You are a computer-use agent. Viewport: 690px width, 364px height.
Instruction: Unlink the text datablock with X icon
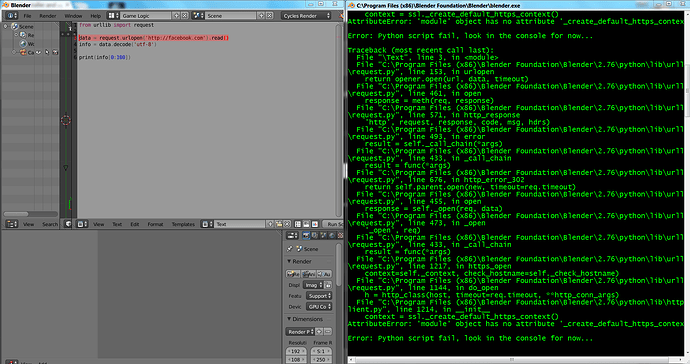pos(287,224)
